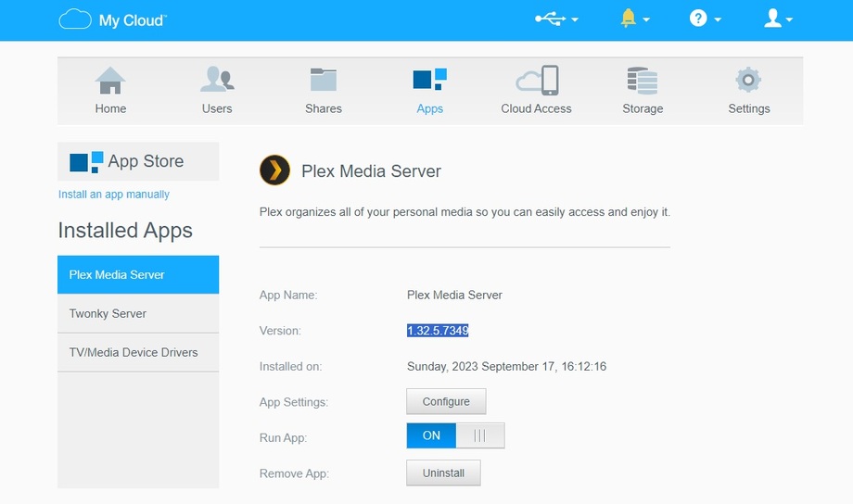Expand the user profile dropdown arrow
Viewport: 853px width, 504px height.
click(789, 19)
